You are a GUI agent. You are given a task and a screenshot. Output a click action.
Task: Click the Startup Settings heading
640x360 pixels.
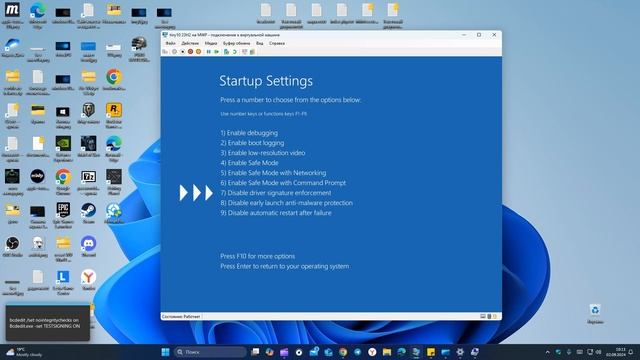266,81
